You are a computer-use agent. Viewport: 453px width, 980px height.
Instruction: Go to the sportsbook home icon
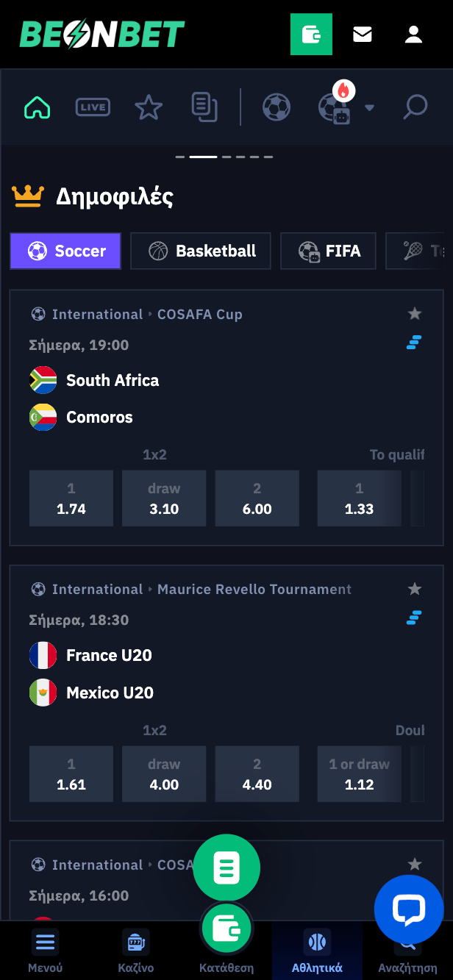click(x=37, y=107)
